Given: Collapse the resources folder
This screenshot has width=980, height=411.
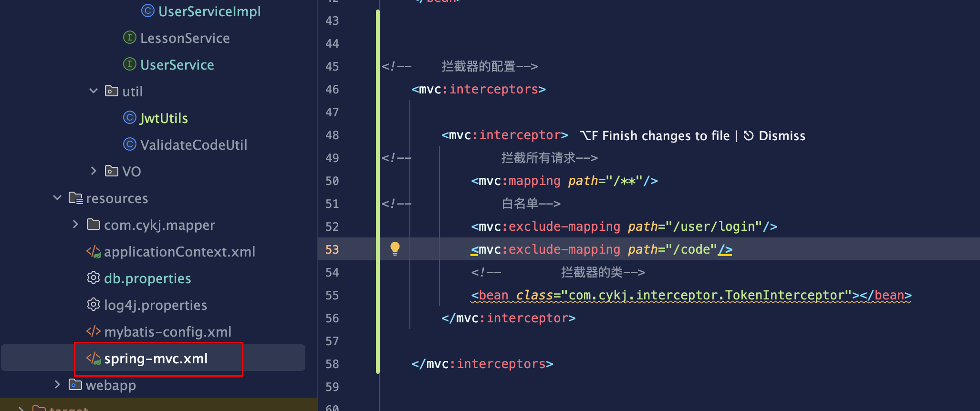Looking at the screenshot, I should click(57, 197).
